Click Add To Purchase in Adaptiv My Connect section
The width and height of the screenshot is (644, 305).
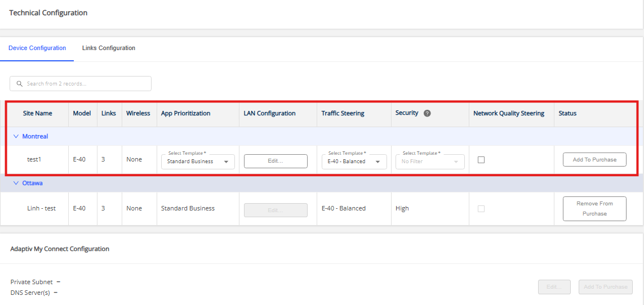pyautogui.click(x=606, y=287)
